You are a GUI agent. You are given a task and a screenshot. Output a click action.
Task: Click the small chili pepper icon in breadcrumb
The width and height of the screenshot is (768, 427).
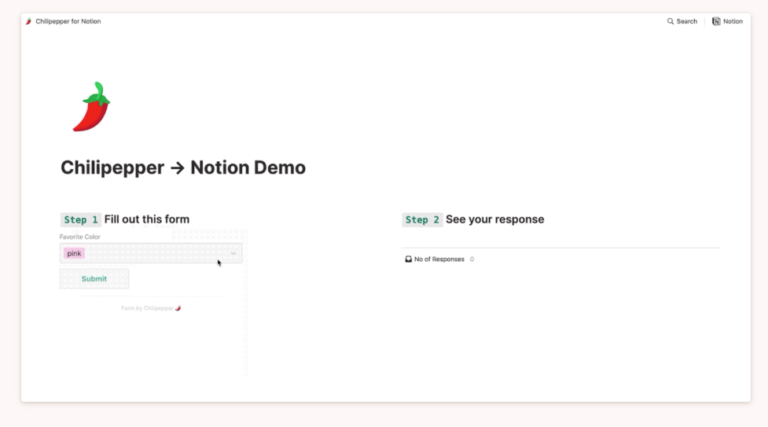tap(28, 21)
